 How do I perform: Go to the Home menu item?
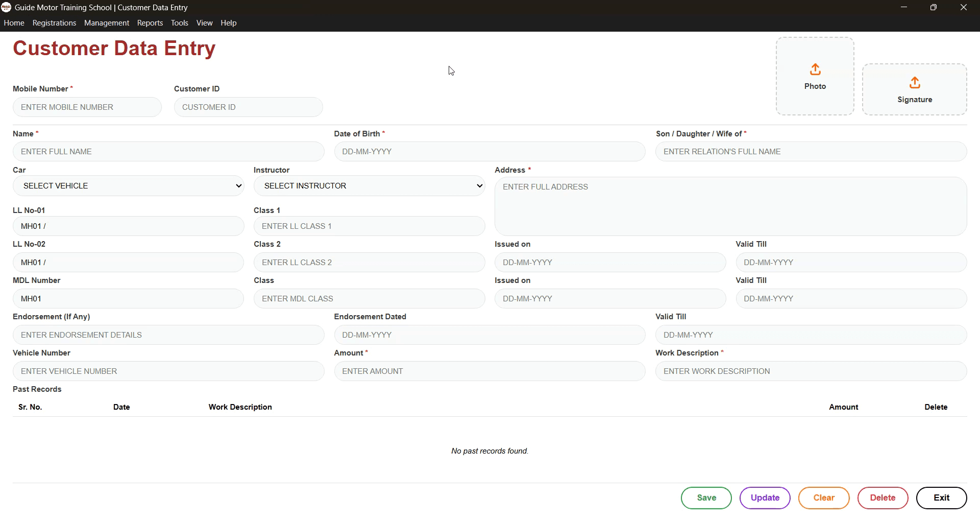point(14,23)
